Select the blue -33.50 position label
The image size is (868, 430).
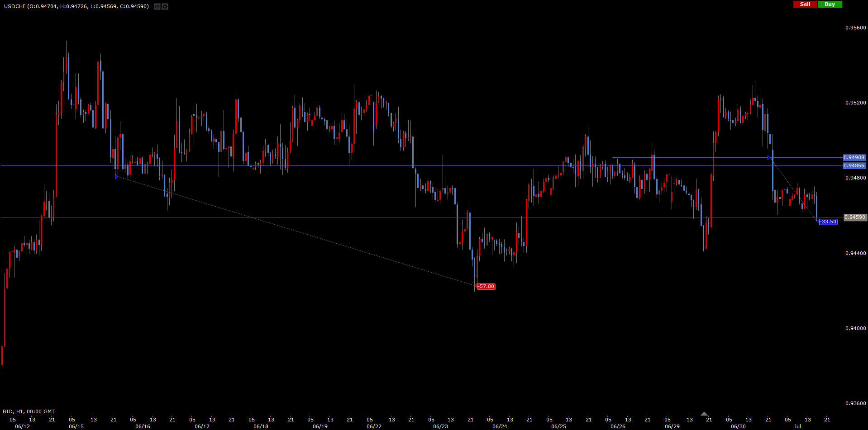pos(828,222)
